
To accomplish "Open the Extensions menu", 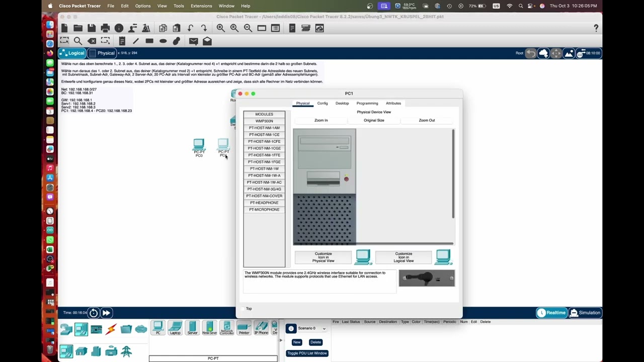I will (x=201, y=6).
